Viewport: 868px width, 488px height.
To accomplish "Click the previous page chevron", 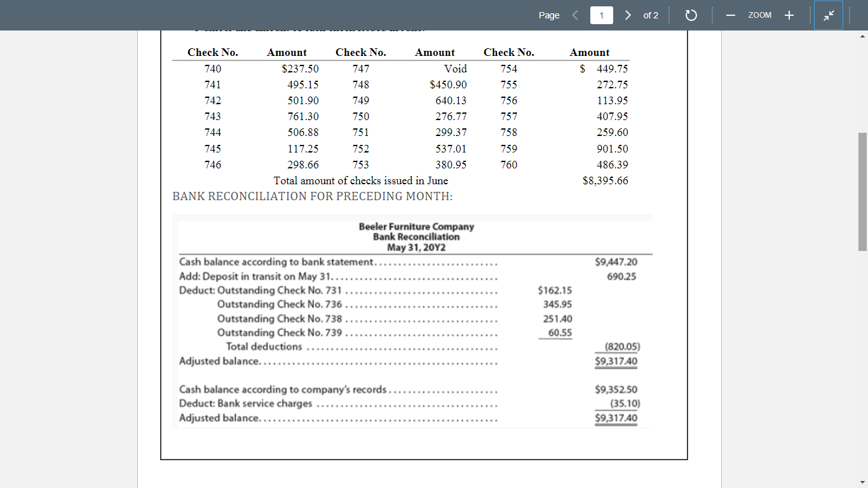I will pyautogui.click(x=575, y=15).
